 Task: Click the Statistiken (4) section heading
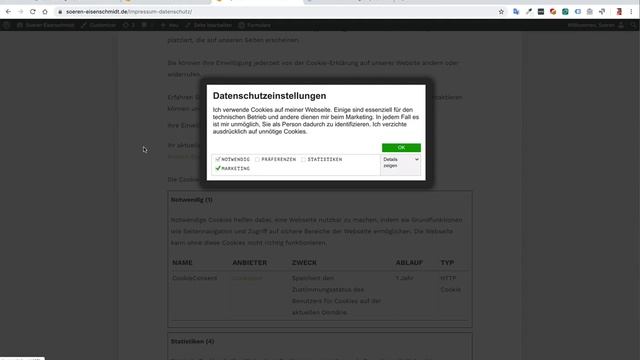[x=192, y=341]
